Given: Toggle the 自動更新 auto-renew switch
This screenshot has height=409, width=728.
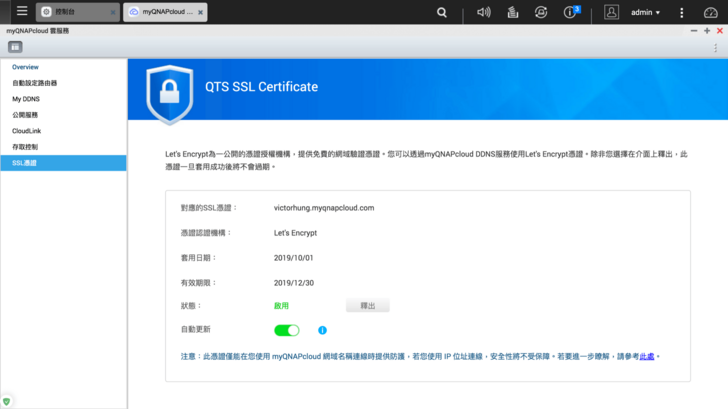Looking at the screenshot, I should [286, 330].
